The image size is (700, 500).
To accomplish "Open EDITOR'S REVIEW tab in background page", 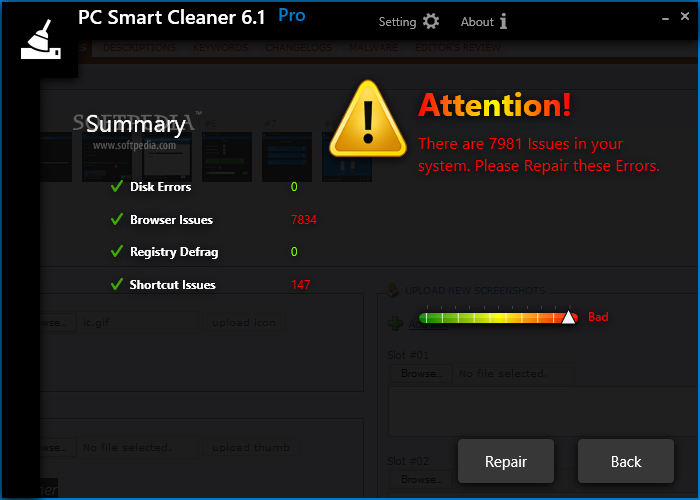I will point(458,47).
